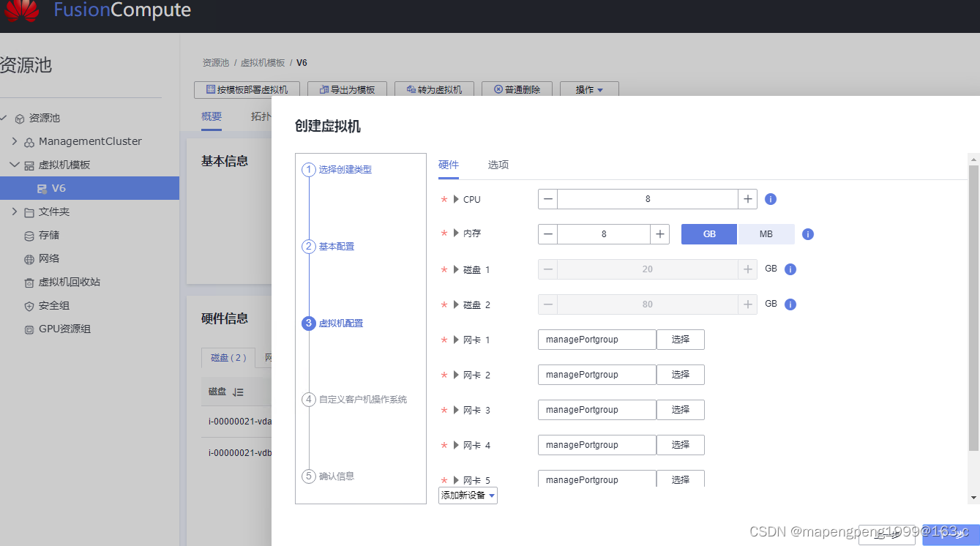The height and width of the screenshot is (546, 980).
Task: Click 按模板部署虚拟机 button
Action: click(247, 89)
